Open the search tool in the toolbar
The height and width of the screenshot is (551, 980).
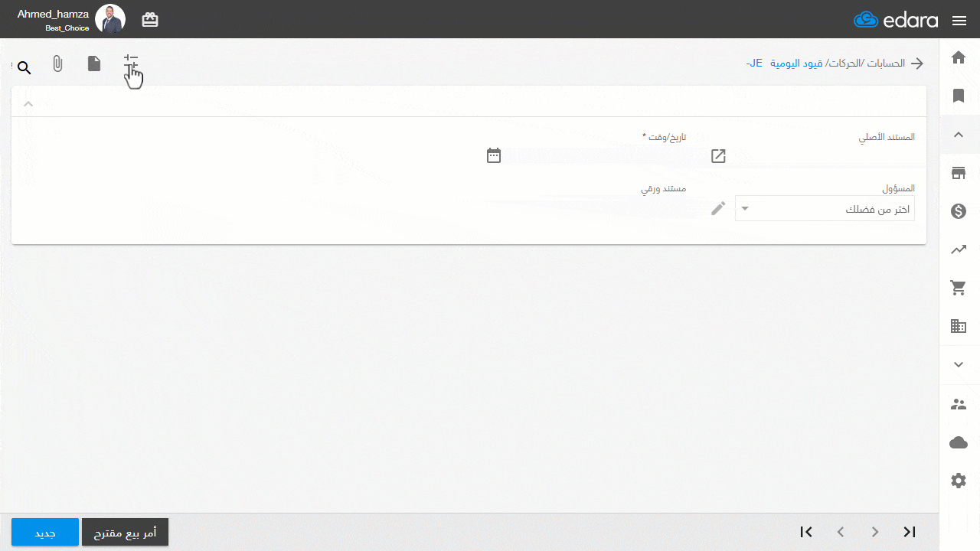24,67
